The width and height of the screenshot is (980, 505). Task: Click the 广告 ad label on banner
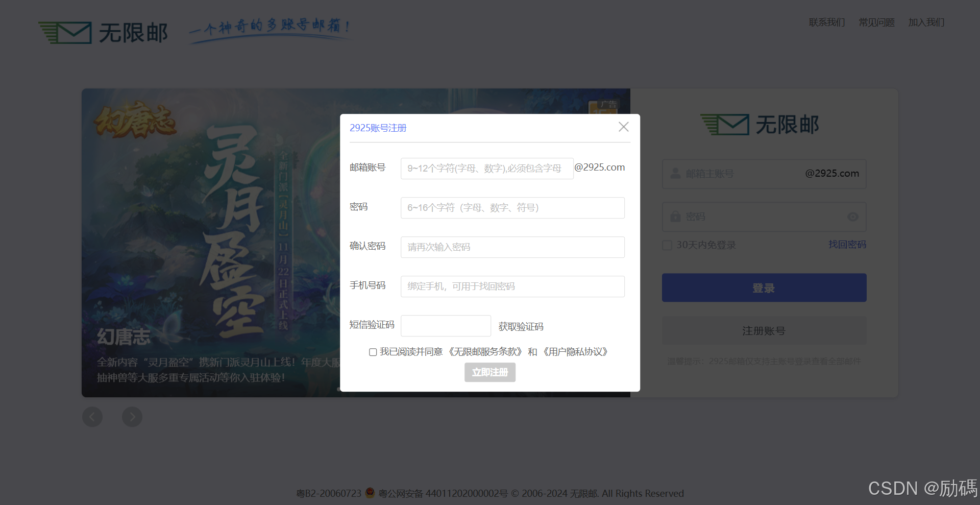click(x=608, y=104)
